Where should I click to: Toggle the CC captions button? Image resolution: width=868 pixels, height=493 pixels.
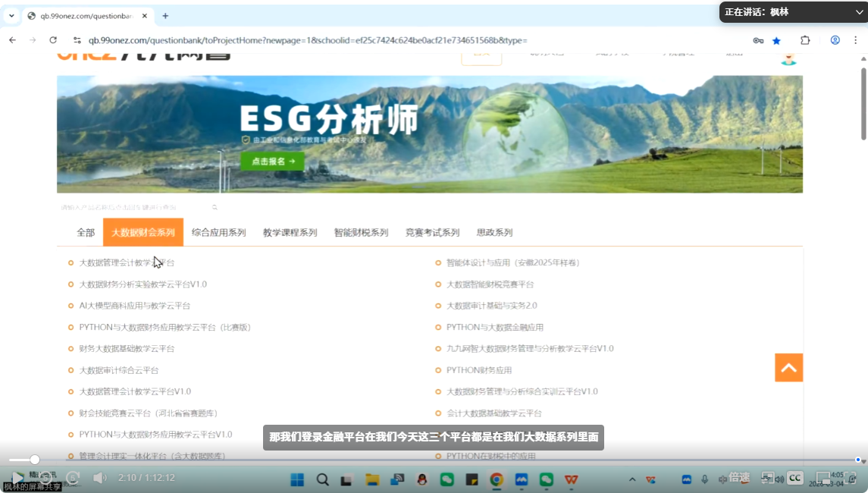(794, 478)
